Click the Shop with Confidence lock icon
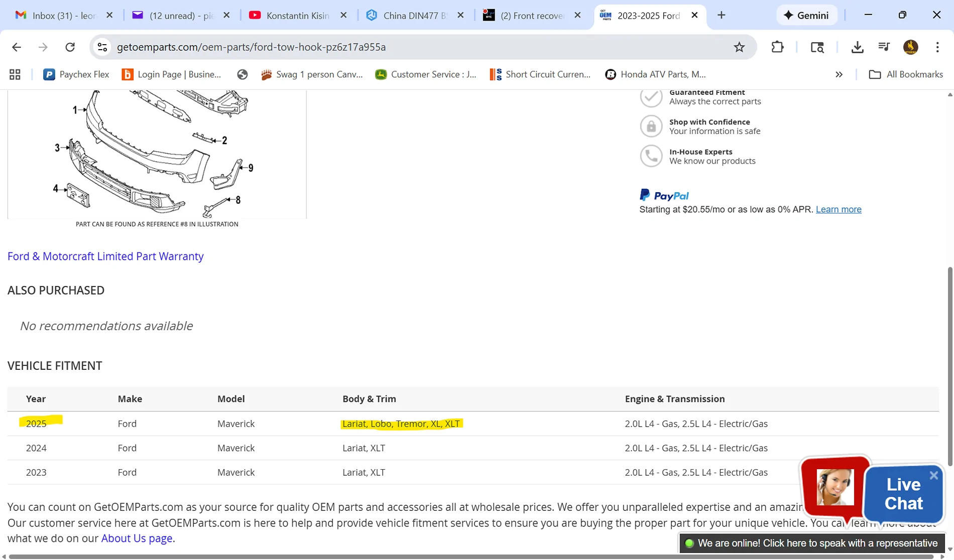Viewport: 954px width, 560px height. pyautogui.click(x=651, y=126)
